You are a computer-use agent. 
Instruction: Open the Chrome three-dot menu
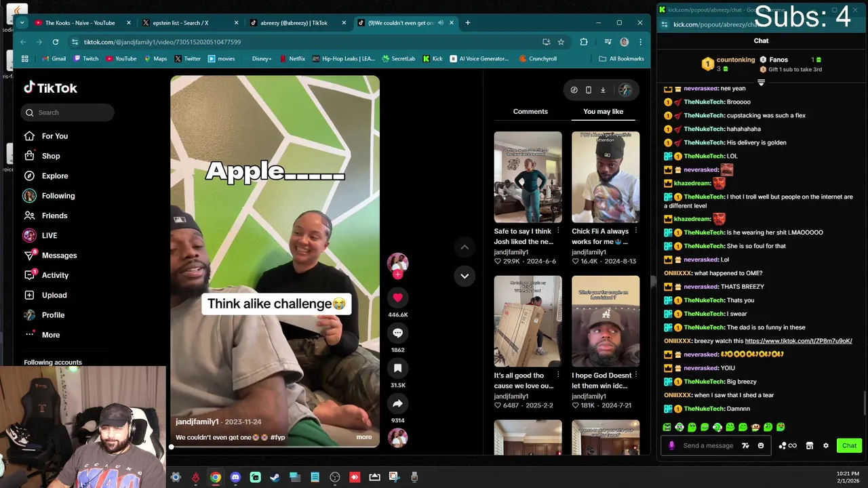[640, 42]
